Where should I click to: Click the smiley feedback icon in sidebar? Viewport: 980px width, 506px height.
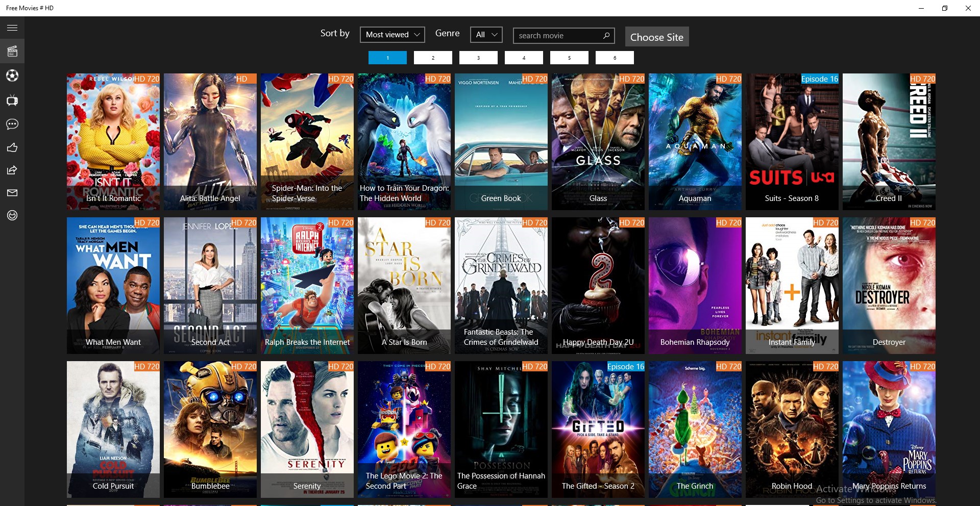(x=12, y=215)
